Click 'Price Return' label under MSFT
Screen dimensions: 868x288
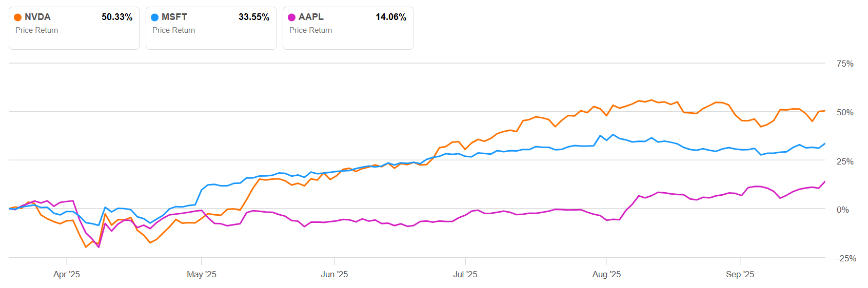pos(173,30)
